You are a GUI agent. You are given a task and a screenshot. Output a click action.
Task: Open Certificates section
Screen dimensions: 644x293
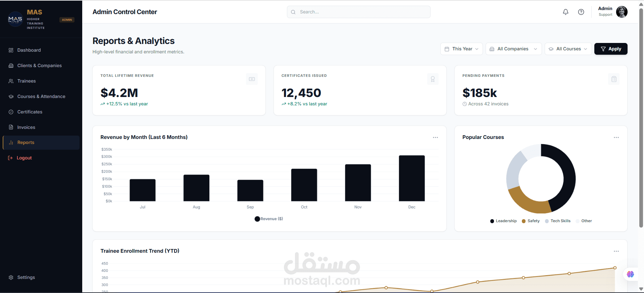pos(41,112)
